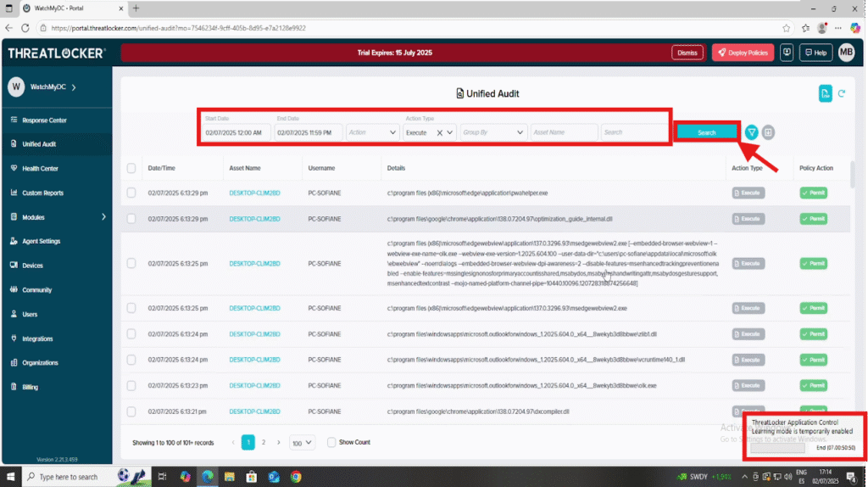Open Response Center in sidebar
This screenshot has height=487, width=868.
click(x=44, y=120)
